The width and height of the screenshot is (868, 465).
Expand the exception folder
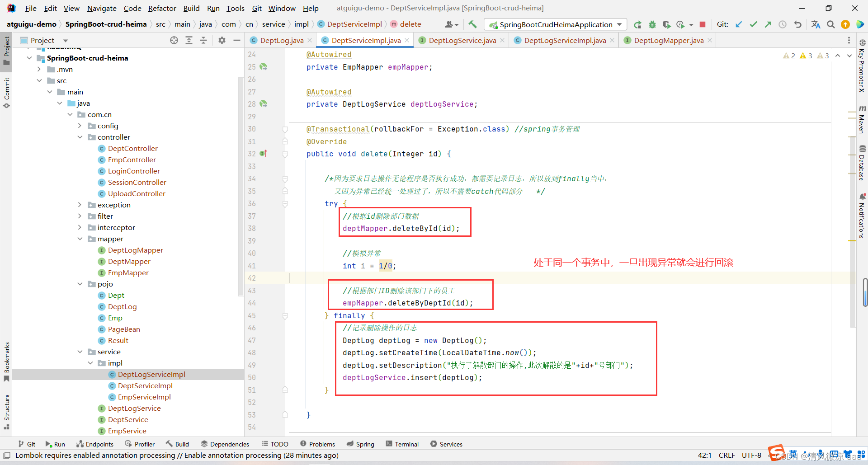[x=80, y=205]
